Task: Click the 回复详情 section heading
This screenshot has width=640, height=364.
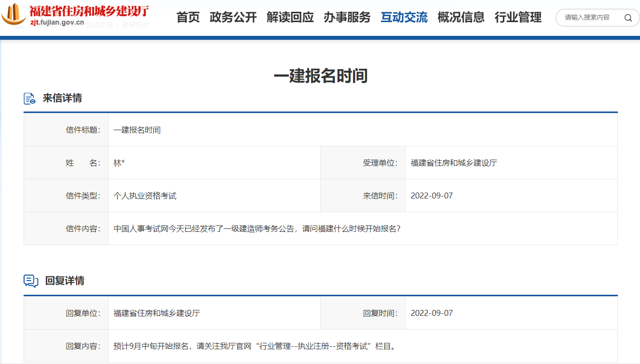Action: [65, 281]
